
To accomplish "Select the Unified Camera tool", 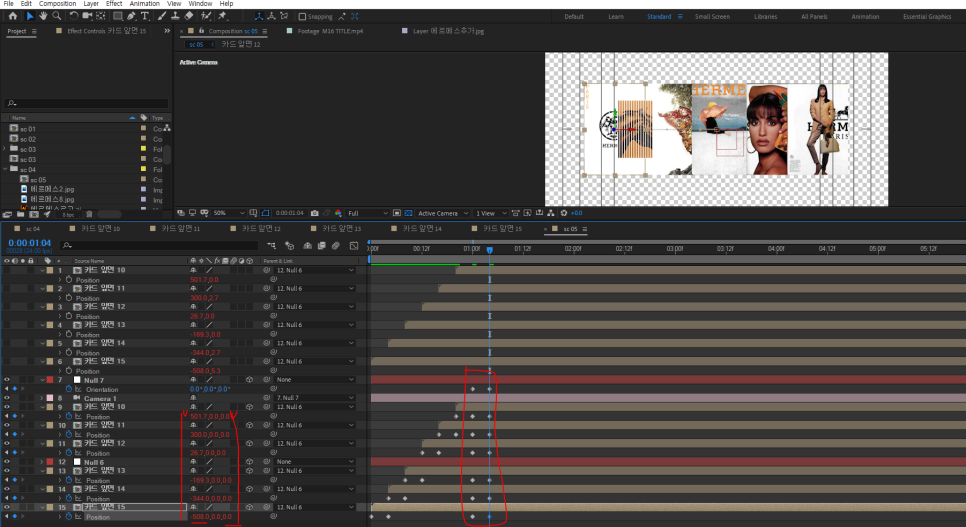I will pos(87,16).
